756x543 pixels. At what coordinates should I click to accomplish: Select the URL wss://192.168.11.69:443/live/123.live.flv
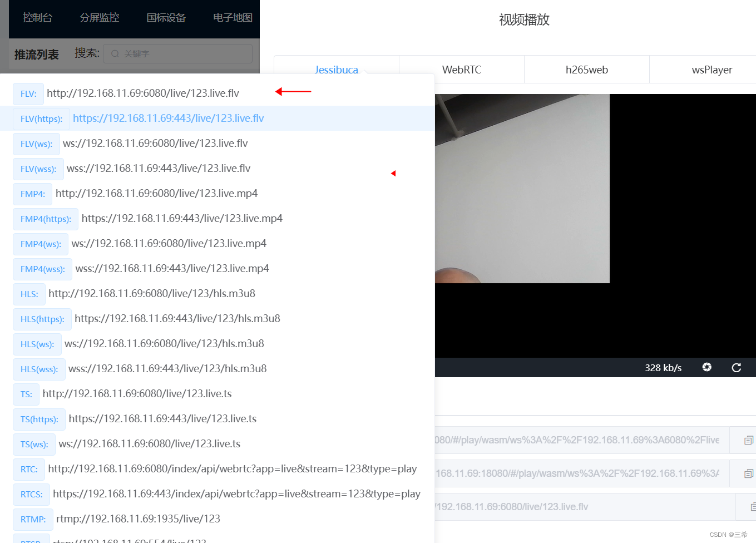(159, 168)
